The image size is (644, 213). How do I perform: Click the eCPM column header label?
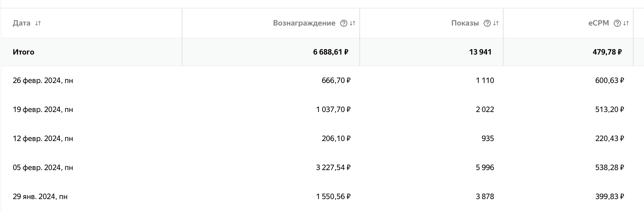[x=598, y=23]
